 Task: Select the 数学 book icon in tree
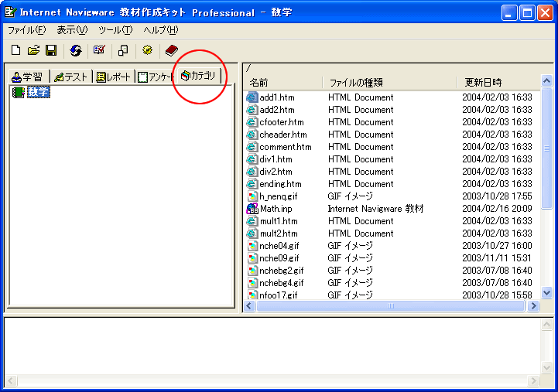click(18, 93)
